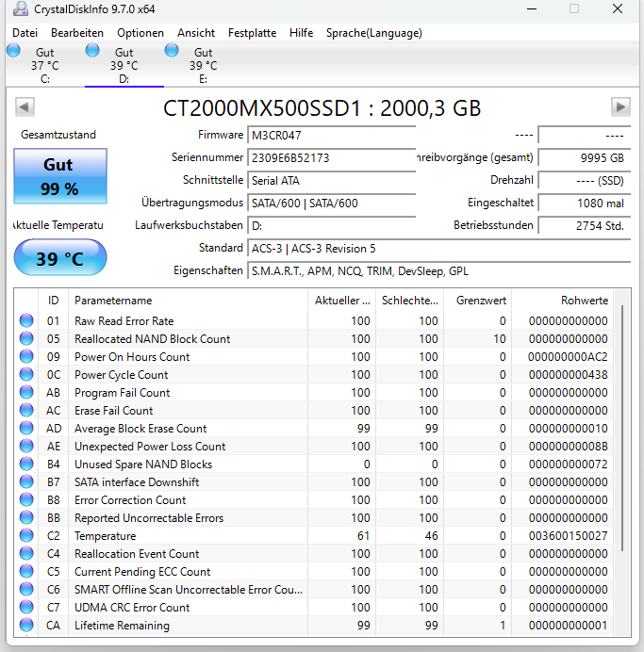
Task: Open the Festplatte menu
Action: point(252,33)
